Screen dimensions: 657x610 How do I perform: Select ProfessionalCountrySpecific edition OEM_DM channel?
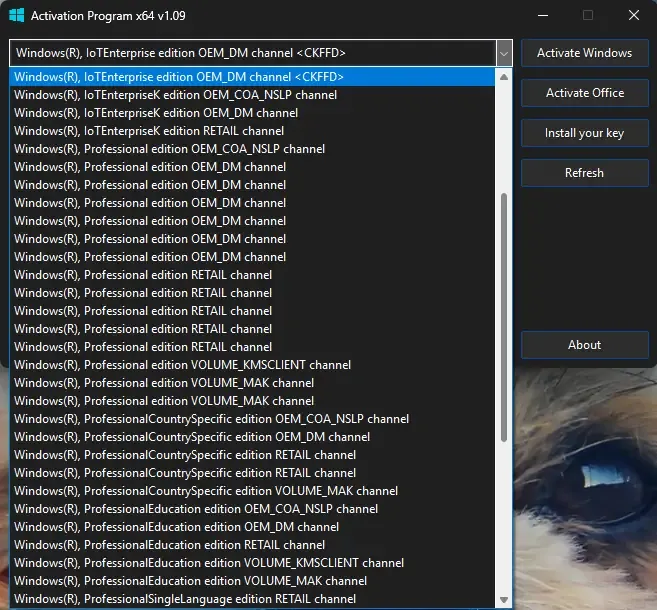point(252,437)
